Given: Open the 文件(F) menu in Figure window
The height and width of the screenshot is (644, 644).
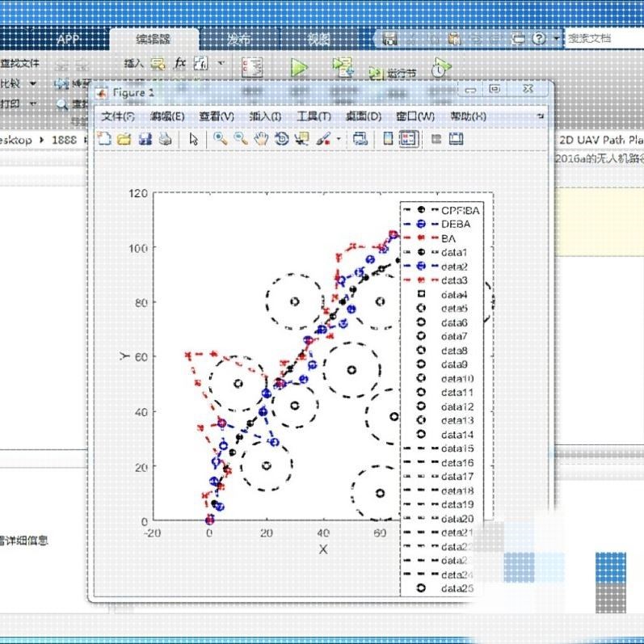Looking at the screenshot, I should pos(118,116).
